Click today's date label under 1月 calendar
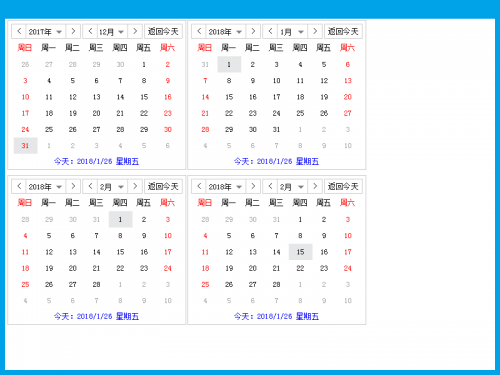This screenshot has height=375, width=500. click(276, 162)
